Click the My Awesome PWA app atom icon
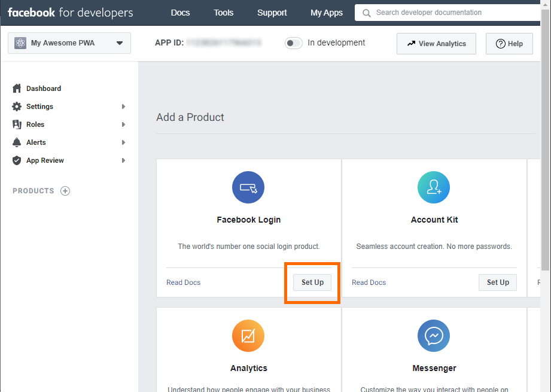Screen dimensions: 551x392 (20, 43)
